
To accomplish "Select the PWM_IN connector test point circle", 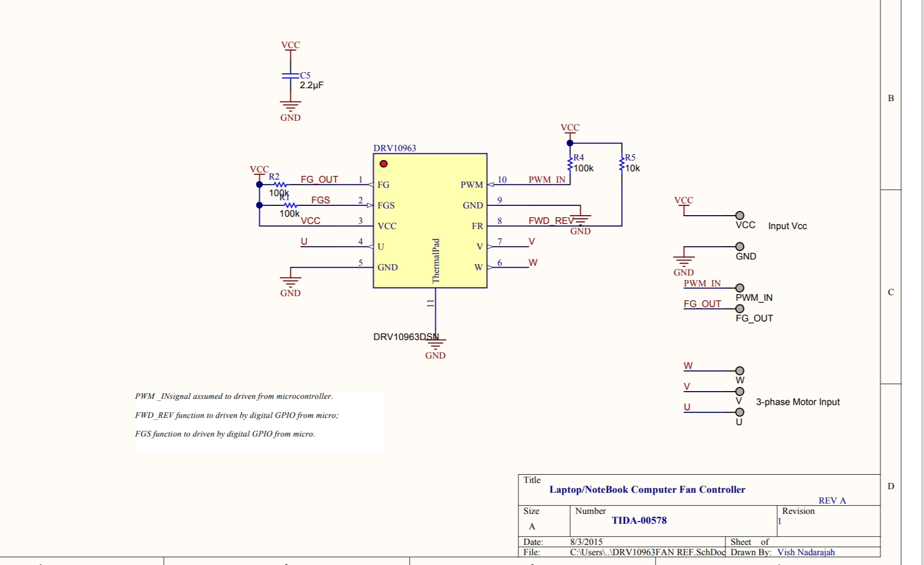I will pos(739,288).
